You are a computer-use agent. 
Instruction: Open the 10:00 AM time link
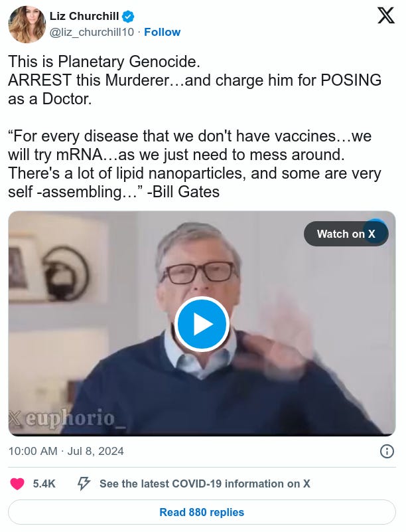click(x=33, y=451)
